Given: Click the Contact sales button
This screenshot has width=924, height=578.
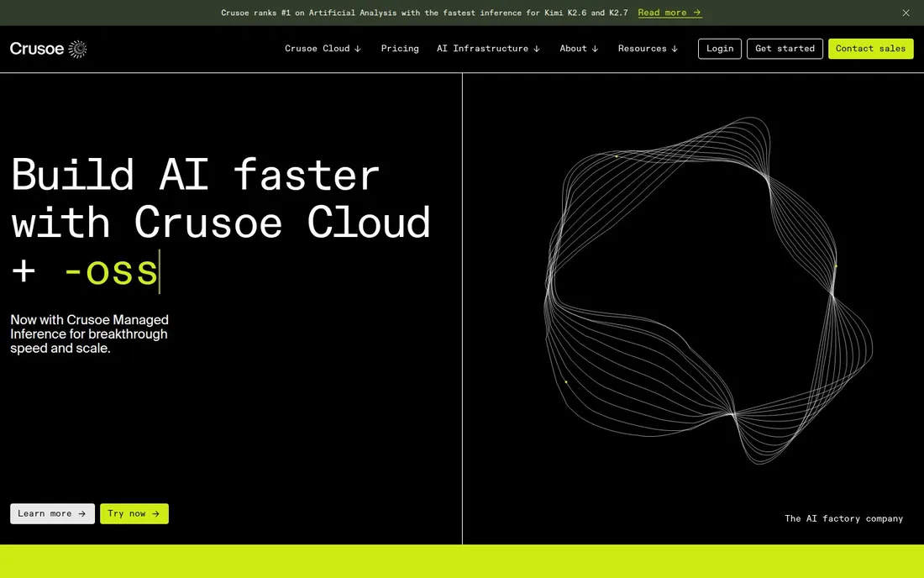Looking at the screenshot, I should click(870, 49).
